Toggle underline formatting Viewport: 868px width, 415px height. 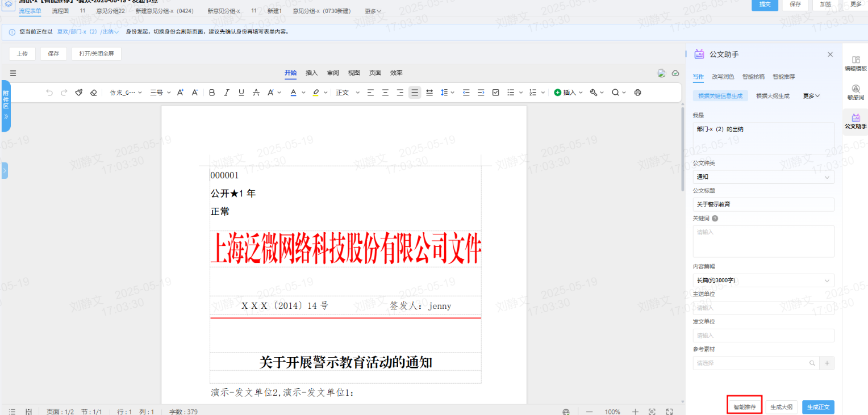241,93
